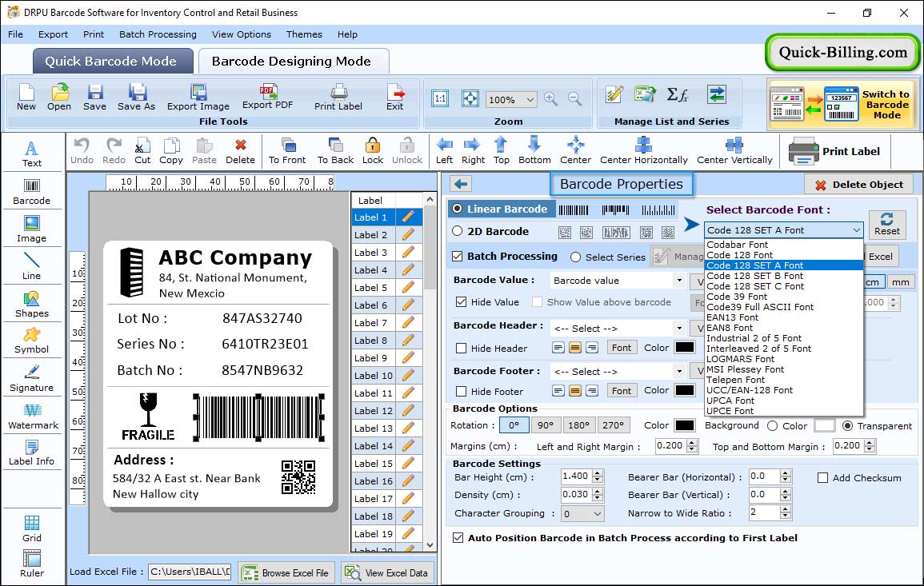Select the Barcode tool in the sidebar
Screen dimensions: 924x586
pos(32,192)
